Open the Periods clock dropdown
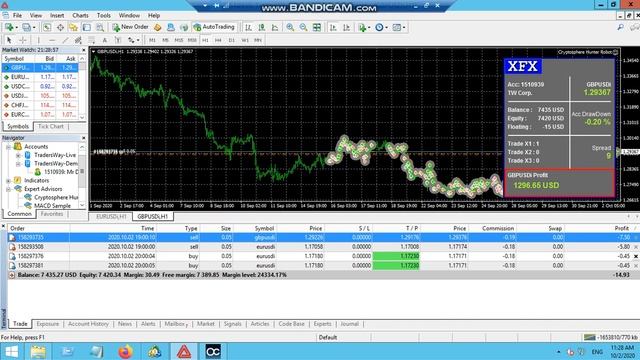Screen dimensions: 640x360 pos(381,27)
